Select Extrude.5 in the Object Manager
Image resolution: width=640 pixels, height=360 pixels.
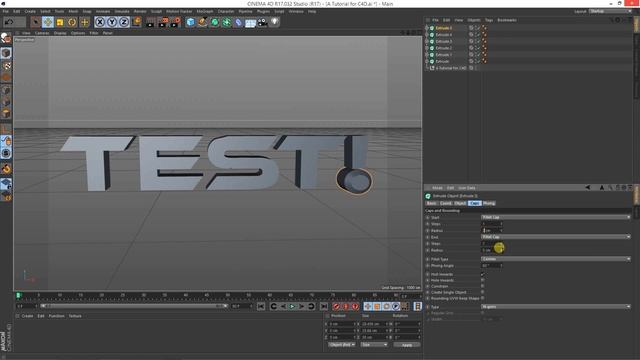(x=443, y=28)
